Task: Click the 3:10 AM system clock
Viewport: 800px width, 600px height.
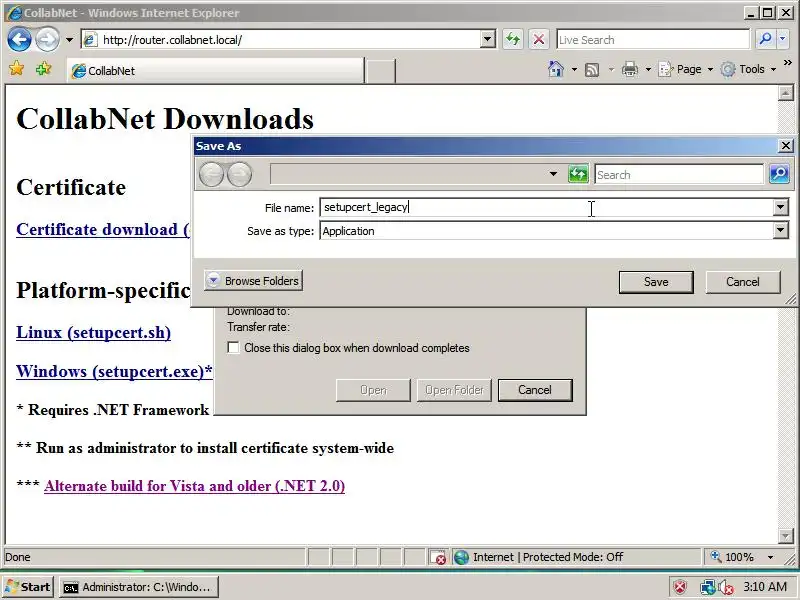Action: [765, 587]
